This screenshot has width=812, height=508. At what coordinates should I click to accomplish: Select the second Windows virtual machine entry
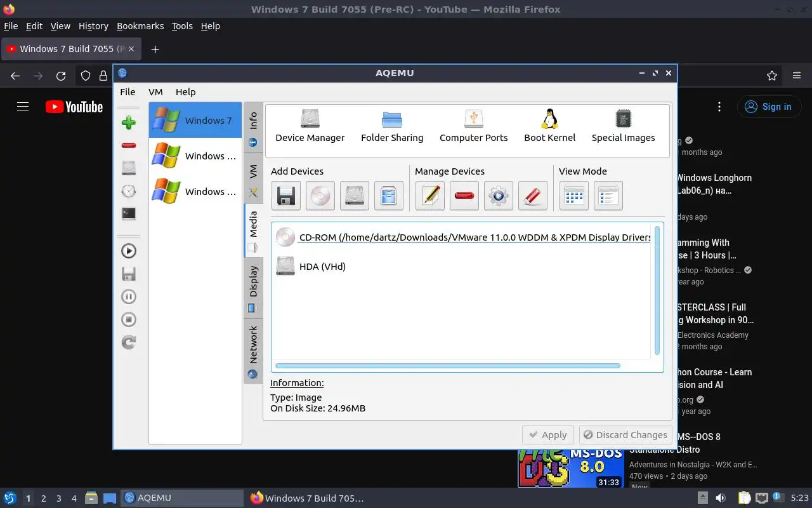pos(195,156)
